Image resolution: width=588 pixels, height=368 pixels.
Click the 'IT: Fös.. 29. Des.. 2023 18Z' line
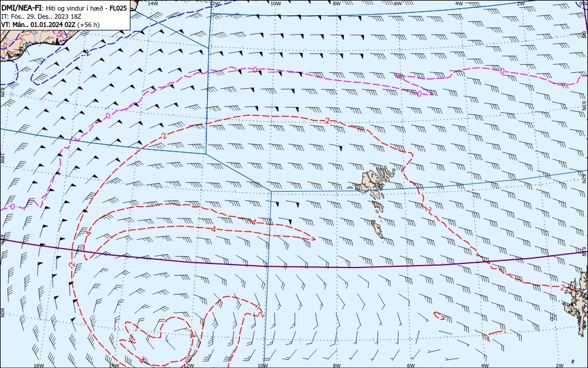pos(41,16)
